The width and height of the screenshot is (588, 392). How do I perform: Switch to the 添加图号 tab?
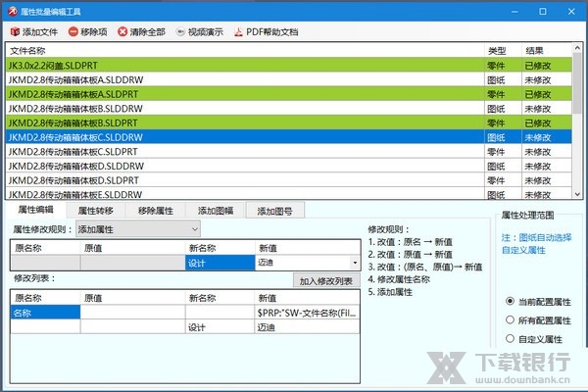[274, 211]
